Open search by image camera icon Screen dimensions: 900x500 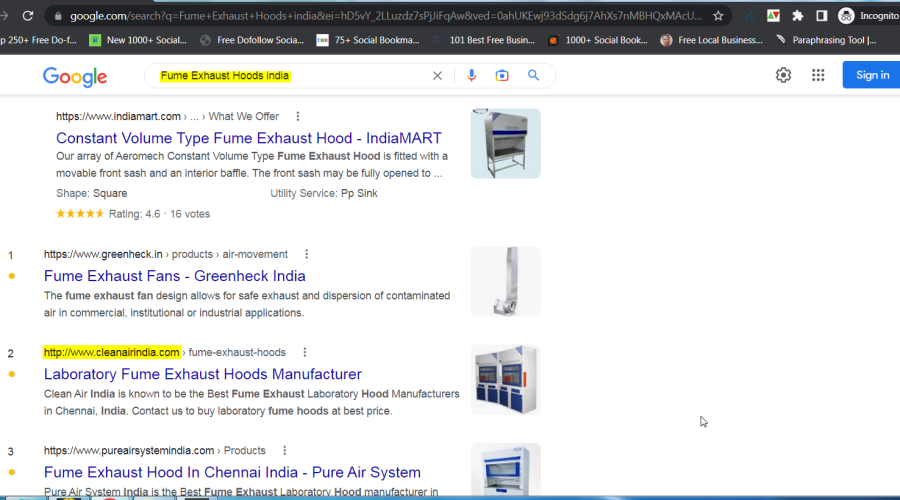[502, 76]
